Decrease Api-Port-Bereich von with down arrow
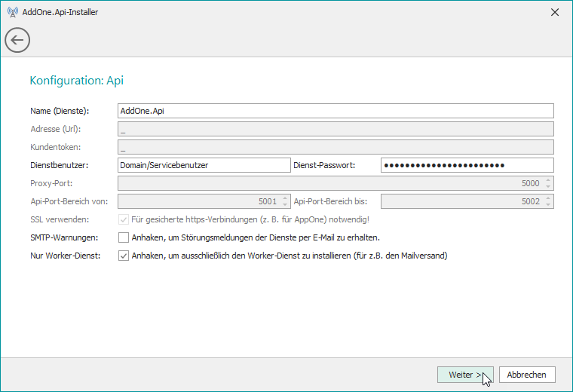Screen dimensions: 573x392 285,204
